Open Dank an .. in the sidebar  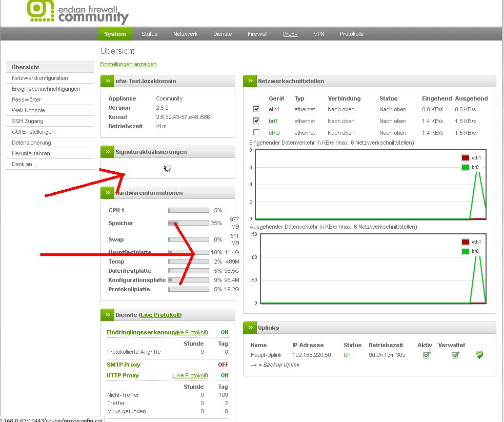[x=50, y=164]
